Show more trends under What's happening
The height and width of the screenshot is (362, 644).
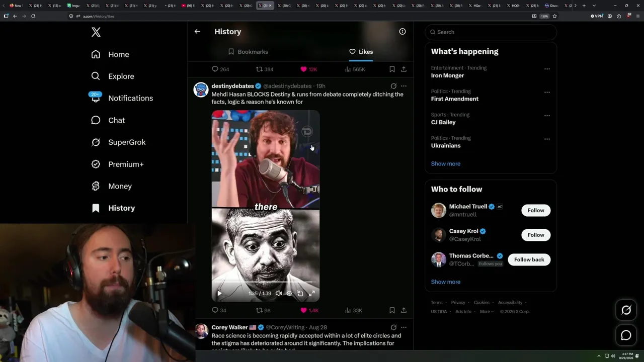pos(446,164)
